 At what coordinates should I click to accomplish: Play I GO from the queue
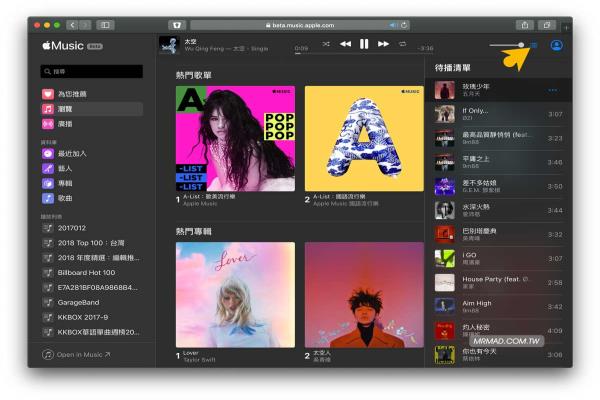[x=499, y=259]
